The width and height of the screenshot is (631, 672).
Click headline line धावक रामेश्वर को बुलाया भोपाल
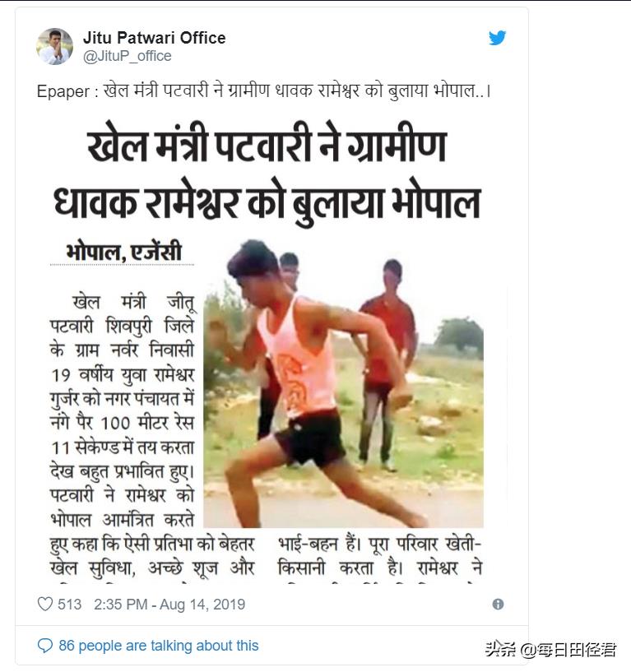click(267, 202)
